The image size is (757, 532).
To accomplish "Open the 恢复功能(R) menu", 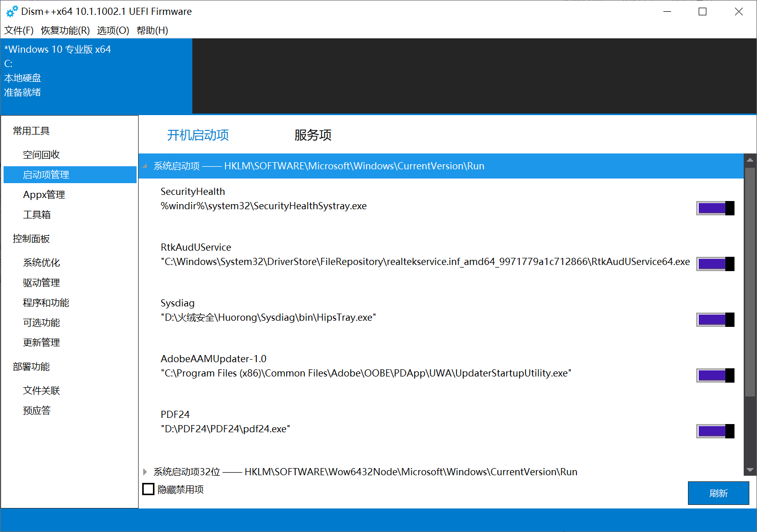I will (x=65, y=30).
